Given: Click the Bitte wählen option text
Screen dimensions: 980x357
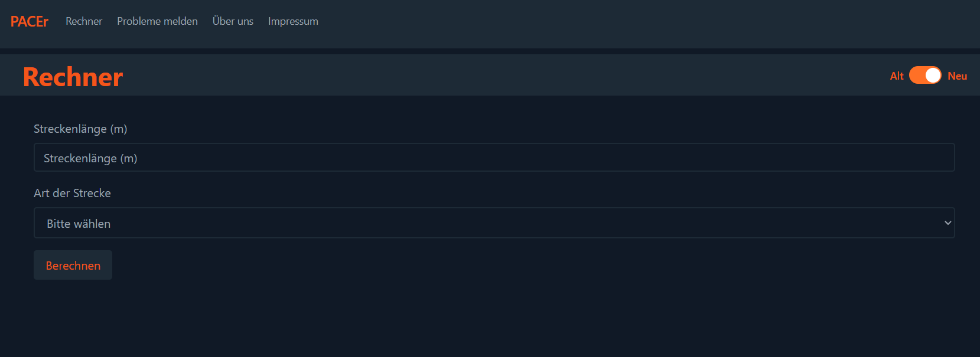Looking at the screenshot, I should tap(79, 224).
